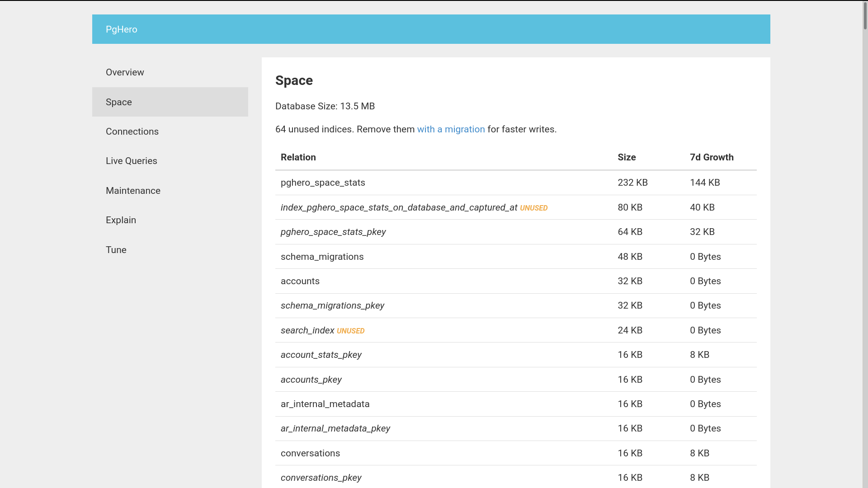Click the ar_internal_metadata relation row
Image resolution: width=868 pixels, height=488 pixels.
click(325, 404)
